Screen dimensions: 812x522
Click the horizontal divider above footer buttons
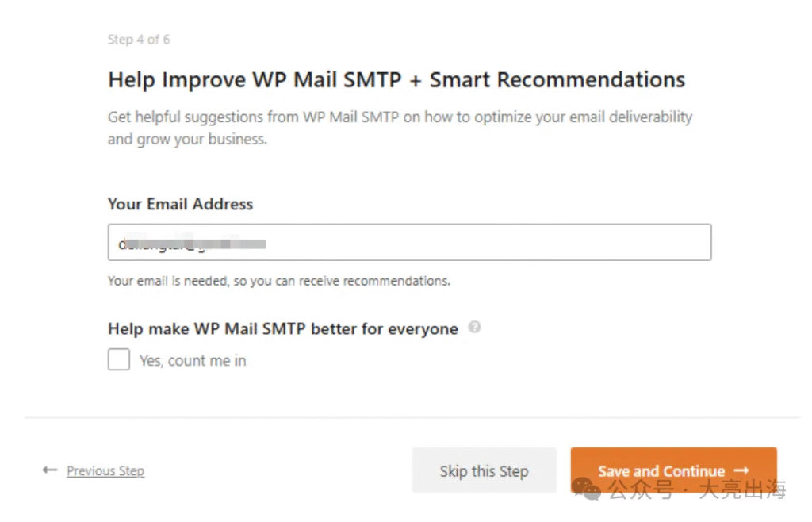click(x=412, y=417)
